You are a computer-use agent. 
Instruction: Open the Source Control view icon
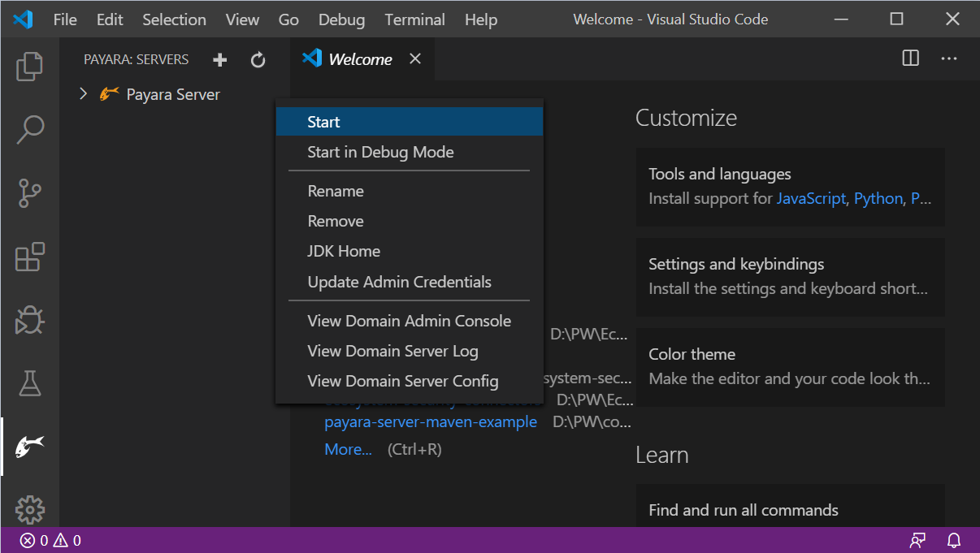point(30,193)
